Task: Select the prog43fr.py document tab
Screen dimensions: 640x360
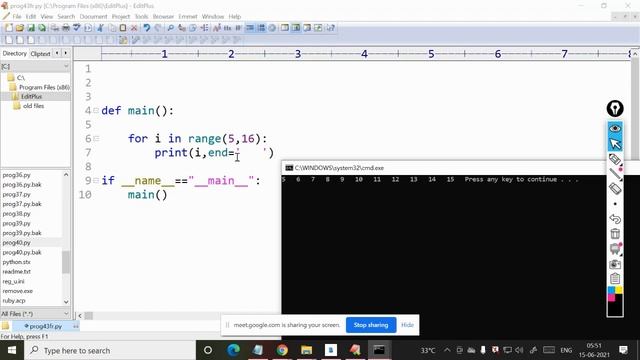Action: click(45, 326)
